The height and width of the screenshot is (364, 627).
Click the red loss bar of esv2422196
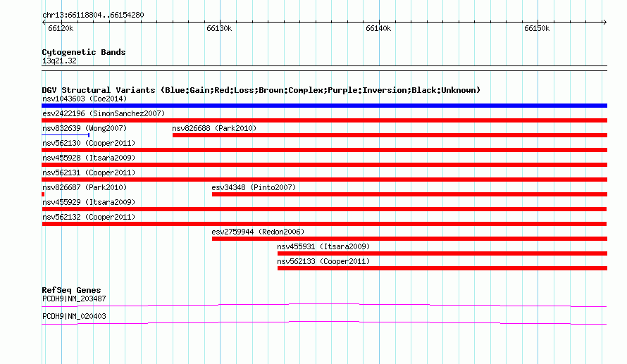[x=324, y=120]
